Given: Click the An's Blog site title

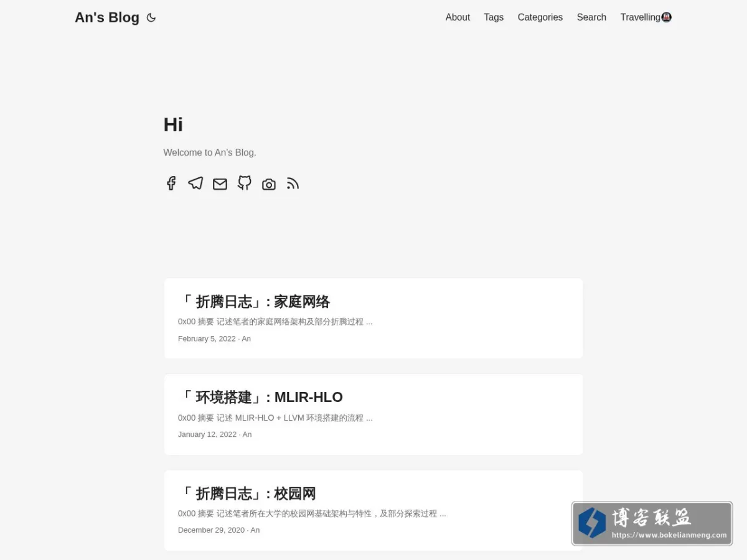Looking at the screenshot, I should (x=107, y=17).
